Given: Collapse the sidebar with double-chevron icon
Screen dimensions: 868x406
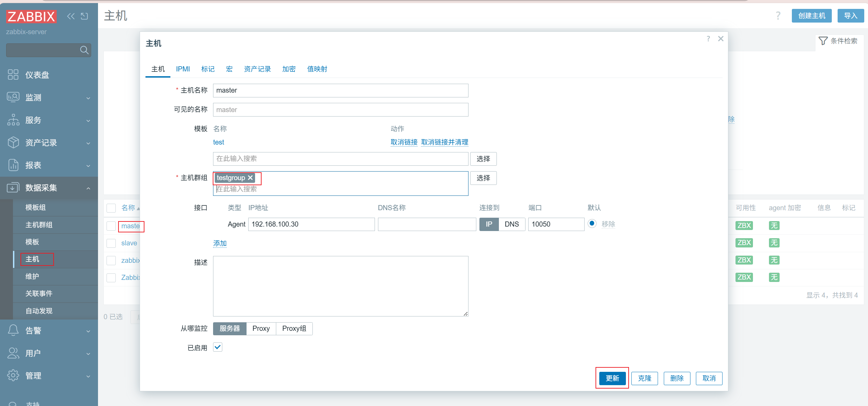Looking at the screenshot, I should click(x=71, y=16).
